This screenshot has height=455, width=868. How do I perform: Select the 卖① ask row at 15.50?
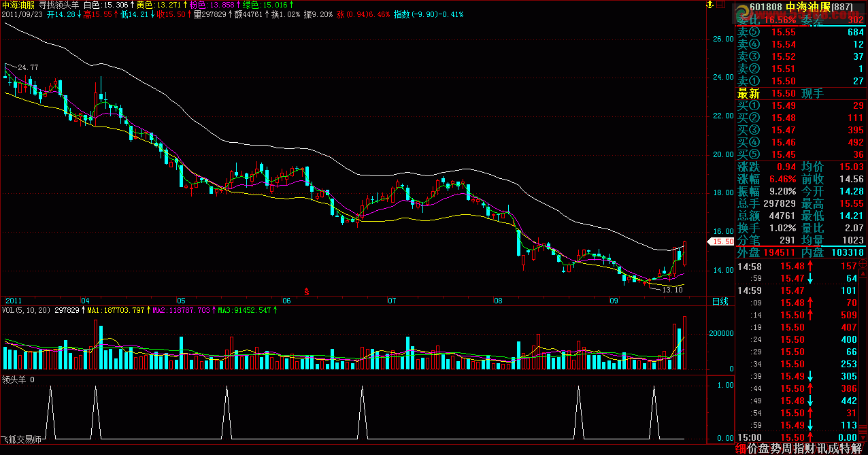[801, 81]
